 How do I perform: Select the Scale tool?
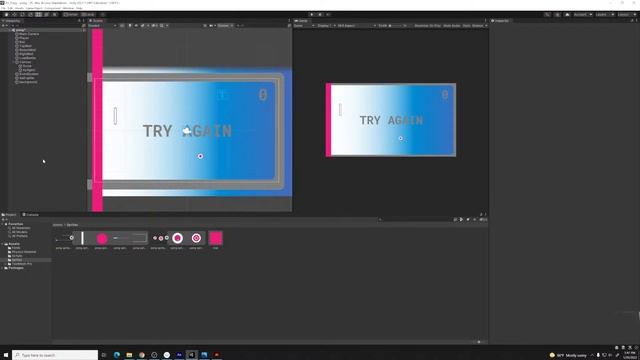coord(30,15)
